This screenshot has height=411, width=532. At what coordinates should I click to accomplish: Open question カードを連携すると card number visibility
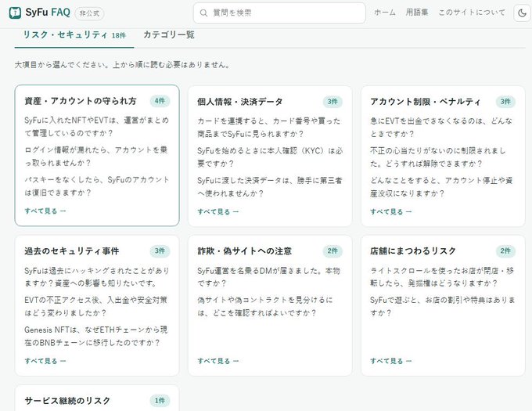pos(269,128)
